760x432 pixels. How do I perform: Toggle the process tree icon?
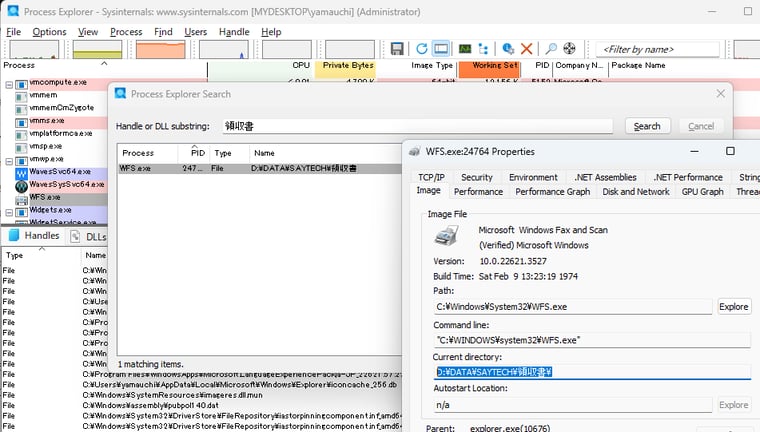[483, 49]
